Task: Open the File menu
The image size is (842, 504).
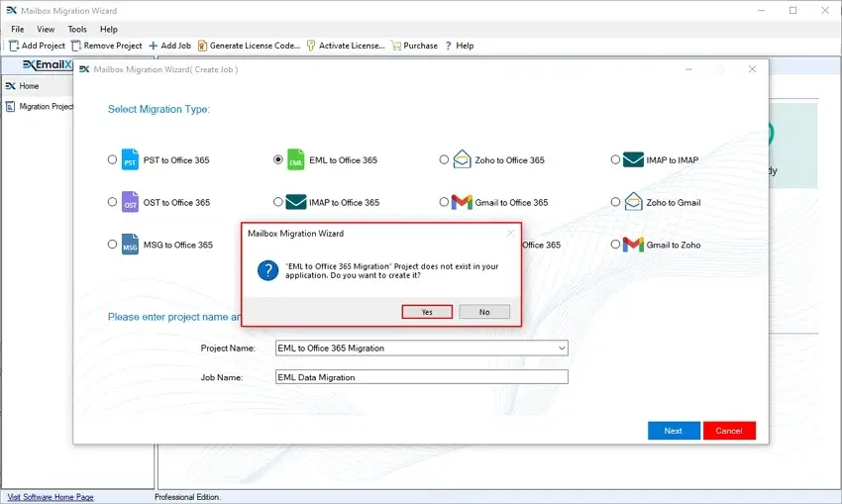Action: point(18,30)
